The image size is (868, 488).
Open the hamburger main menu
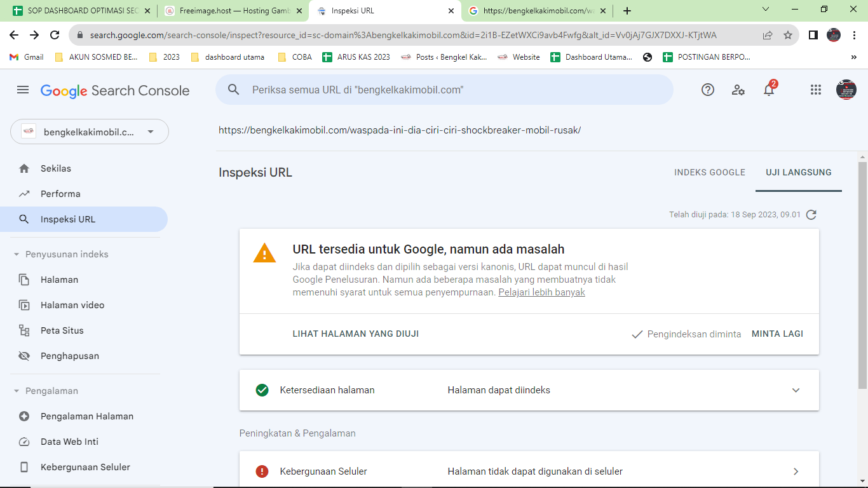[x=23, y=90]
